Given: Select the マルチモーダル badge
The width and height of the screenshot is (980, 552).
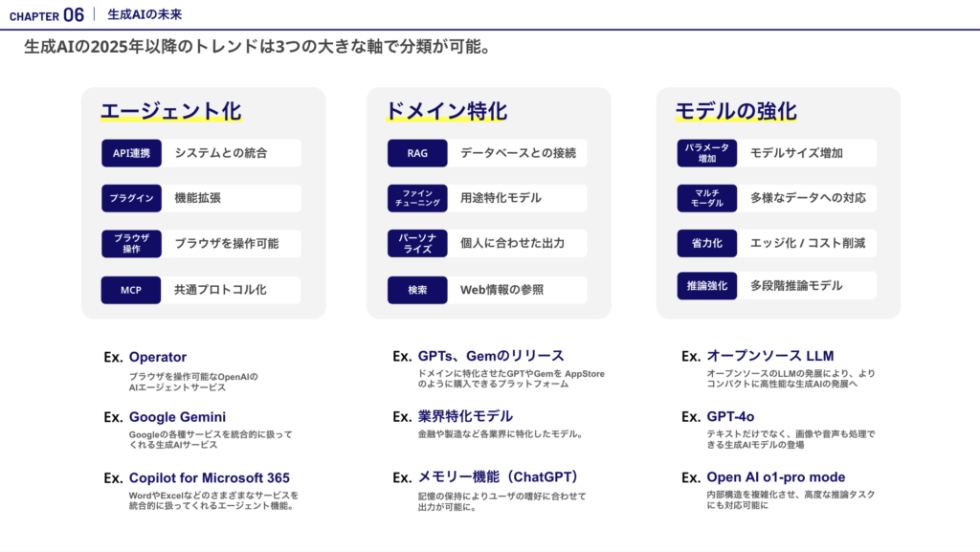Looking at the screenshot, I should pos(706,198).
